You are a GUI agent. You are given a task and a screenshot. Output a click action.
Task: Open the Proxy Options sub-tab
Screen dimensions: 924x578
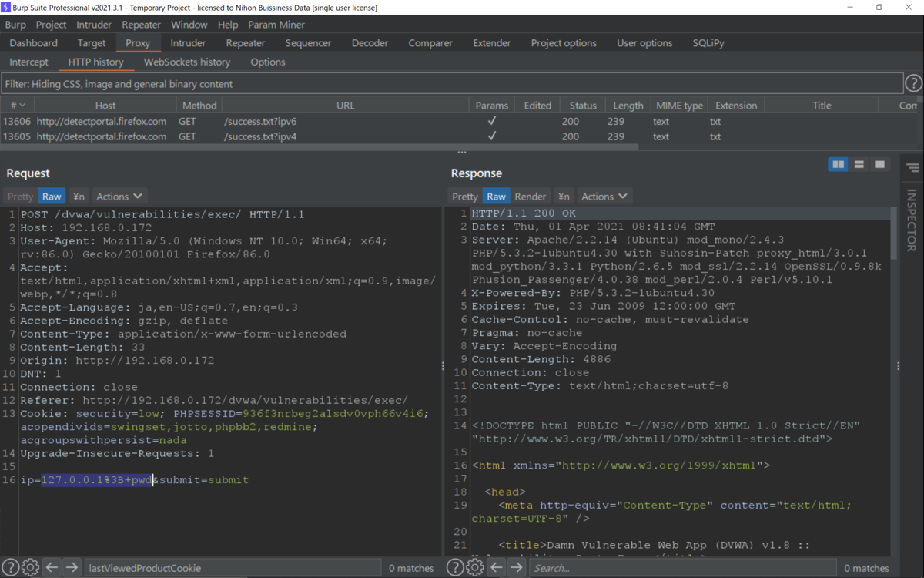268,62
